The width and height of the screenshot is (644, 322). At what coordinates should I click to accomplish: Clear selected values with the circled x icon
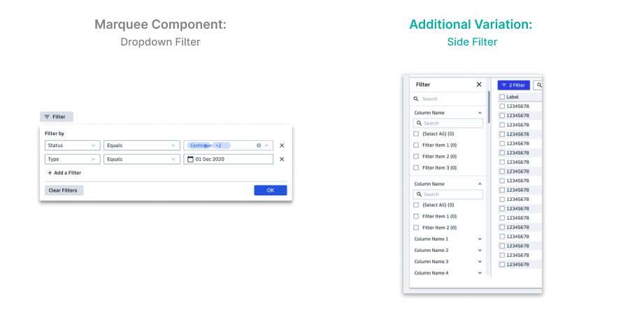point(259,146)
